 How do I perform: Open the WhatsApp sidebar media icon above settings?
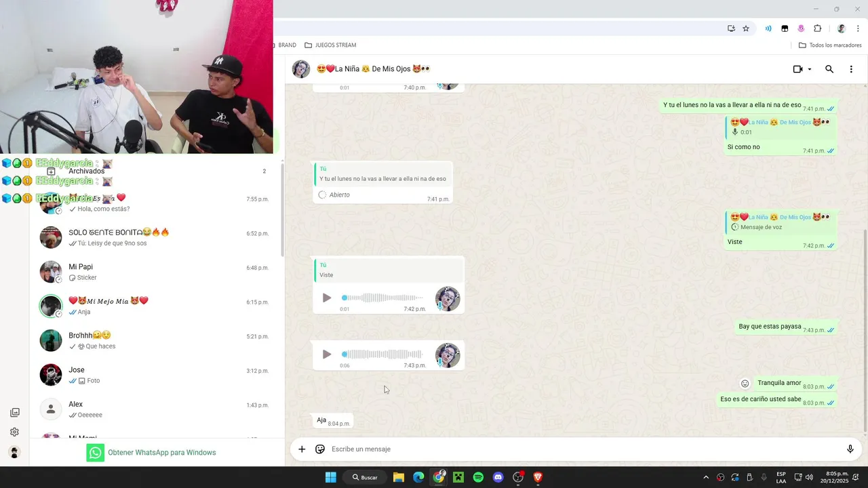tap(15, 413)
